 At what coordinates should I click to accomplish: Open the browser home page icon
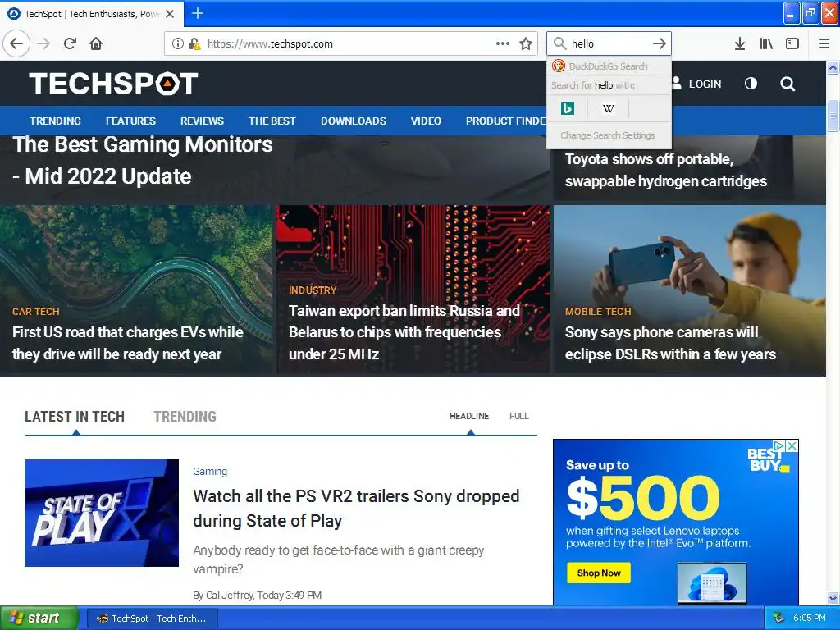coord(96,43)
